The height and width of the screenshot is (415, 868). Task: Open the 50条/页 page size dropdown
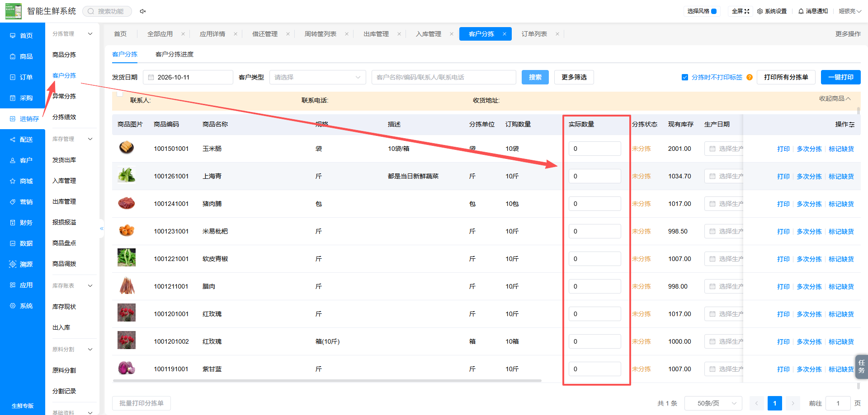coord(713,403)
